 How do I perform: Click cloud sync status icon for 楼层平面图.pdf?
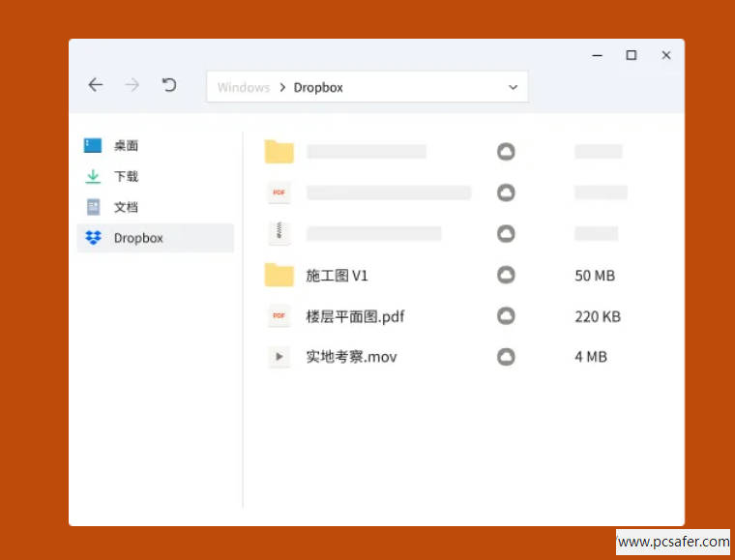505,316
